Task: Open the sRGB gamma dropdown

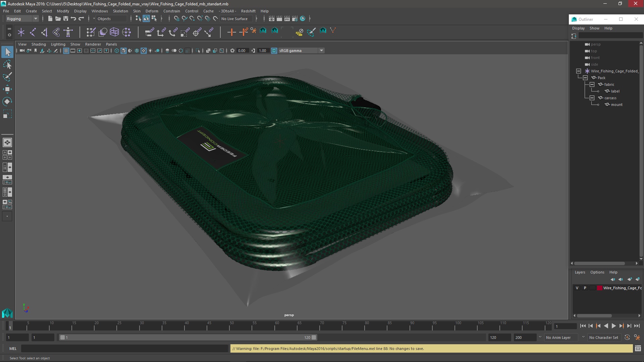Action: (x=301, y=51)
